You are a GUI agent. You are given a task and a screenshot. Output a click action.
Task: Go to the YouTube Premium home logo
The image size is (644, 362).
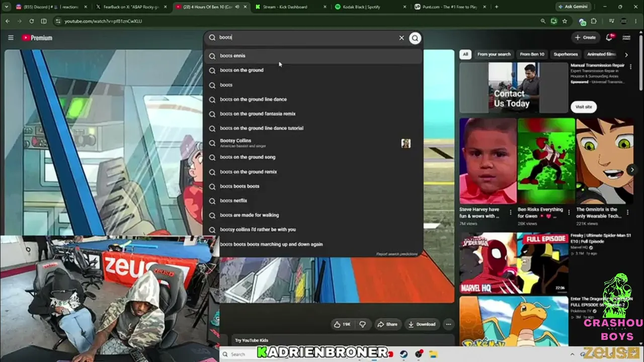37,38
